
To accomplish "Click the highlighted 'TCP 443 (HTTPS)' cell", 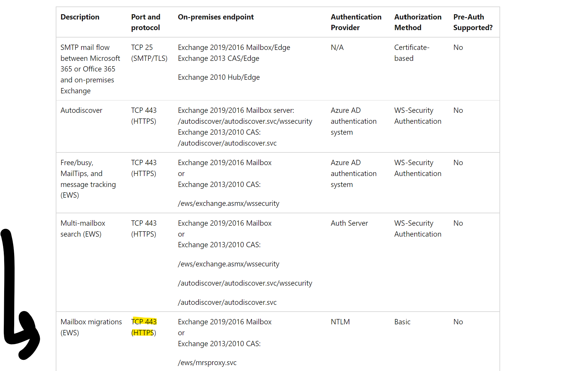I will pos(144,327).
